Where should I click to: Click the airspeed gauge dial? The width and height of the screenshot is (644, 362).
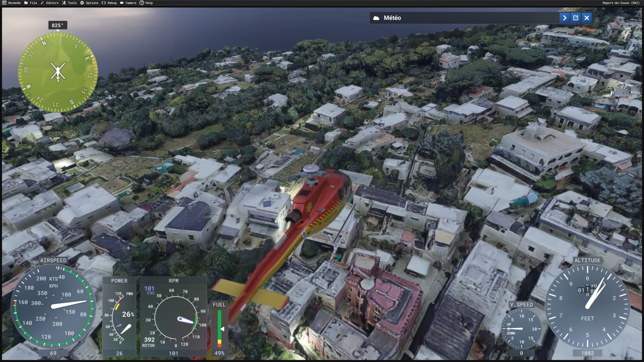tap(53, 306)
